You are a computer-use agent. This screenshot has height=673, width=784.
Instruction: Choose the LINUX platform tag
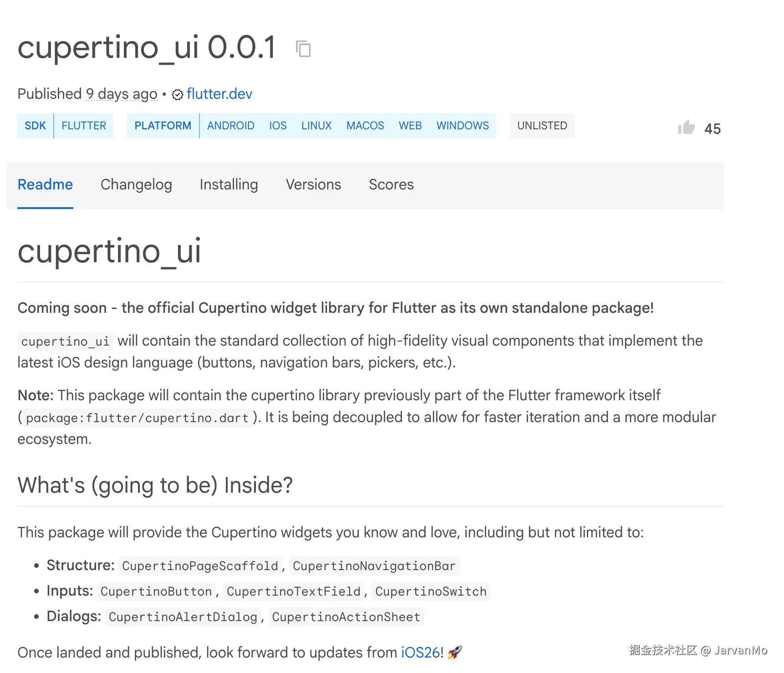click(316, 126)
